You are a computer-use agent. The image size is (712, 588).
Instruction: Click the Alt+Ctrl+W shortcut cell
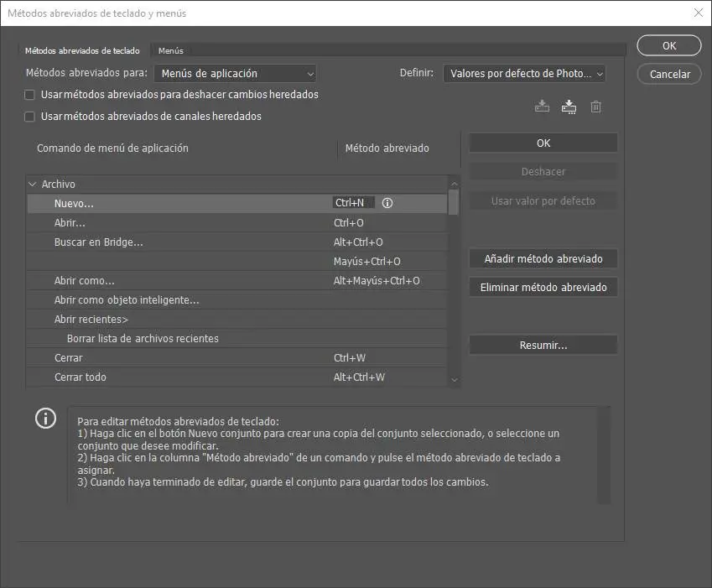click(359, 377)
